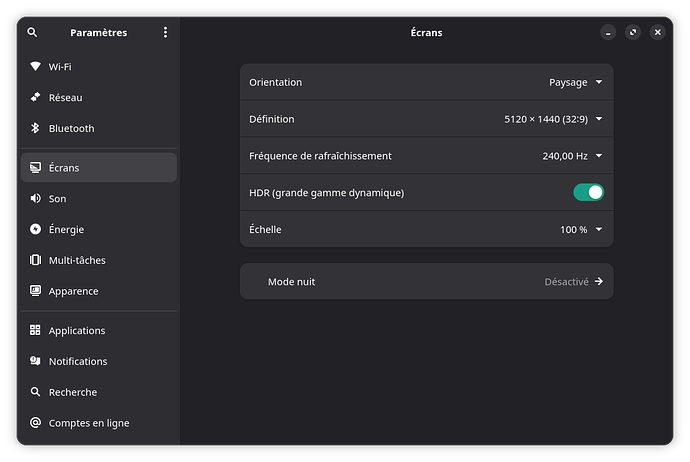
Task: Click HDR (grande gamme dynamique) label
Action: (x=327, y=193)
